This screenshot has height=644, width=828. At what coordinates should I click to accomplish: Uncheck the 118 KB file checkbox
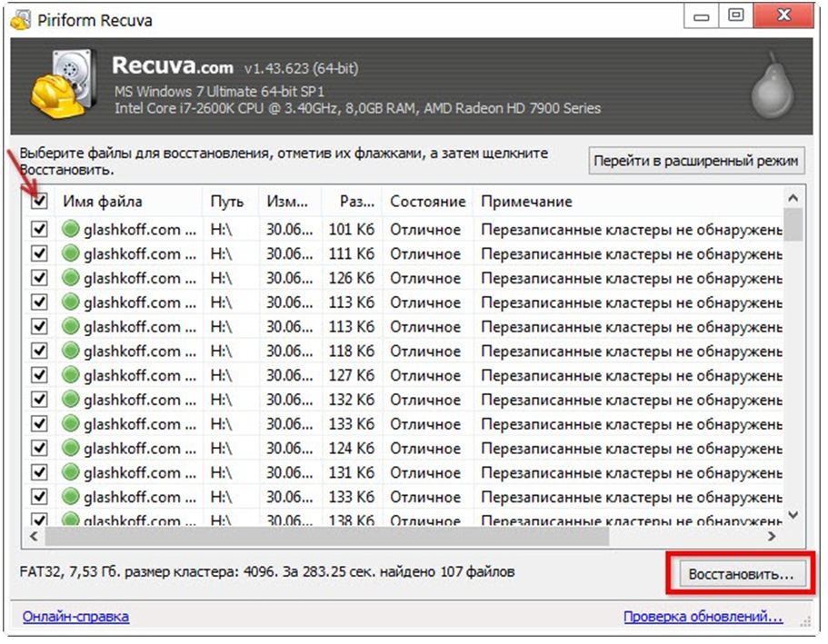pos(40,351)
